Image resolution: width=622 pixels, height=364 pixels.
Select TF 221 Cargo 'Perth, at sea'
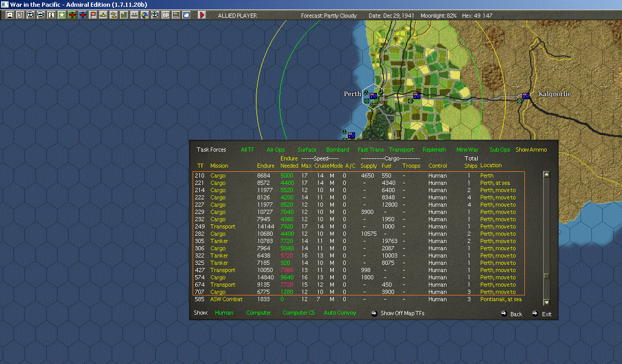(x=359, y=183)
